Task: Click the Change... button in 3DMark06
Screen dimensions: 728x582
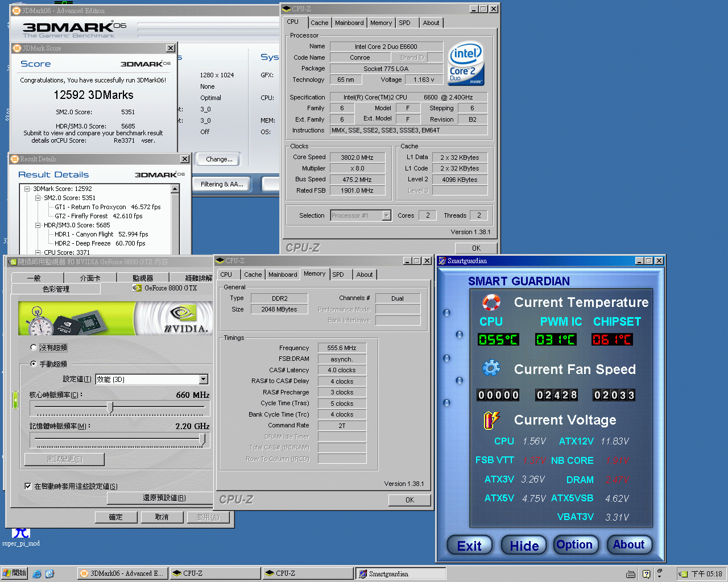Action: pyautogui.click(x=219, y=159)
